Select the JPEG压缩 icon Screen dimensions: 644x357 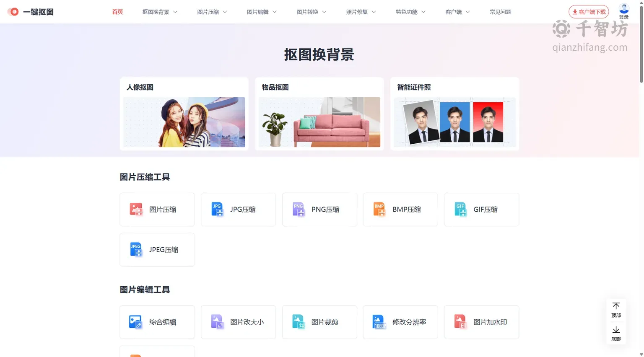tap(136, 249)
